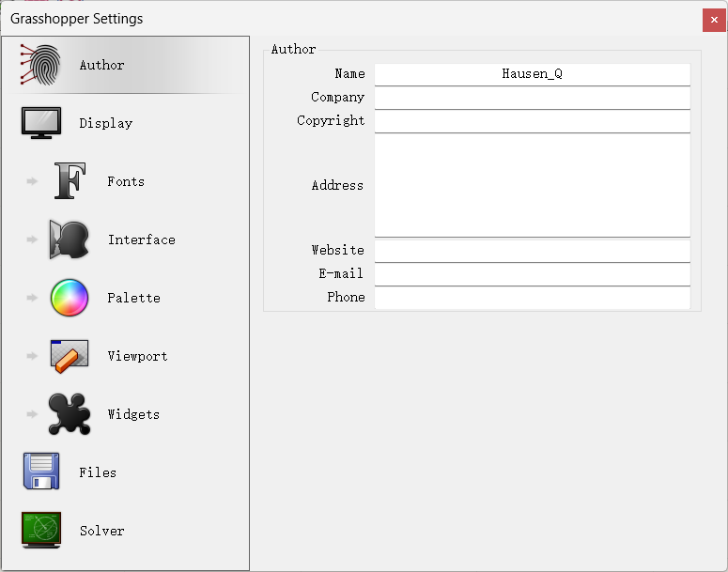Click arrow next to Palette subcategory
The width and height of the screenshot is (728, 572).
coord(32,298)
